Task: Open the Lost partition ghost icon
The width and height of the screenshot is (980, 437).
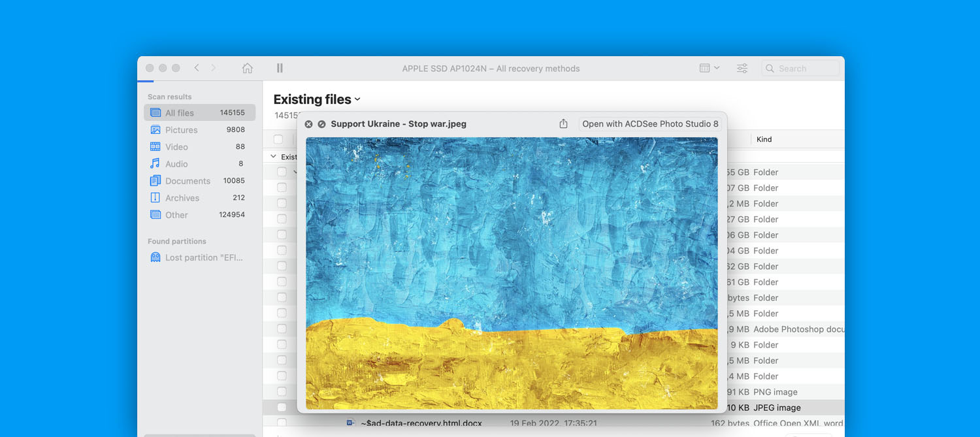Action: (155, 257)
